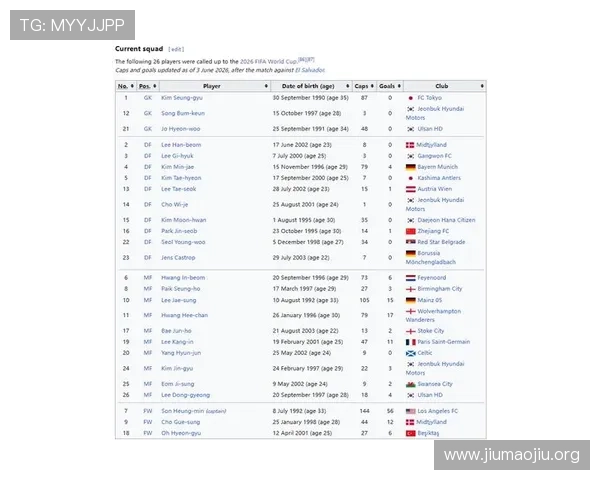600x480 pixels.
Task: Click the edit link next to Current squad
Action: 176,49
